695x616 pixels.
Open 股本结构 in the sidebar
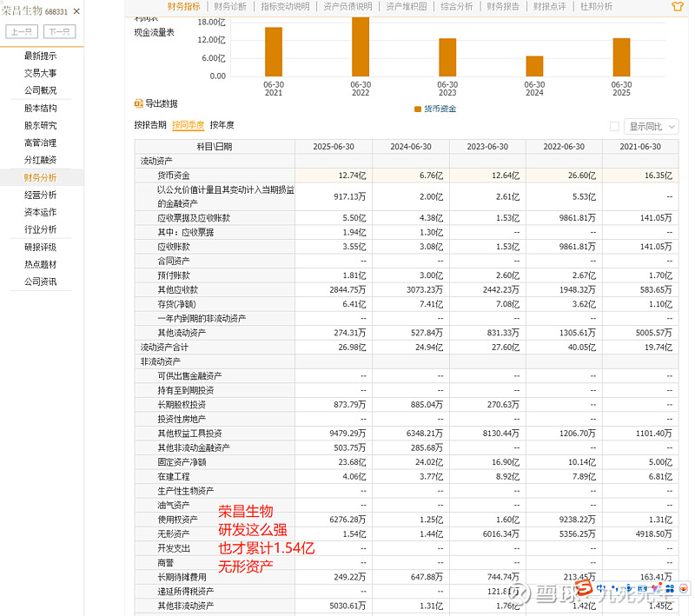pos(40,108)
